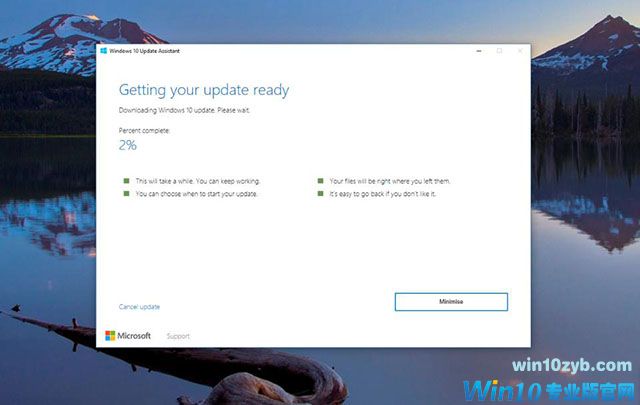The height and width of the screenshot is (405, 640).
Task: Click the 2% progress value
Action: coord(128,145)
